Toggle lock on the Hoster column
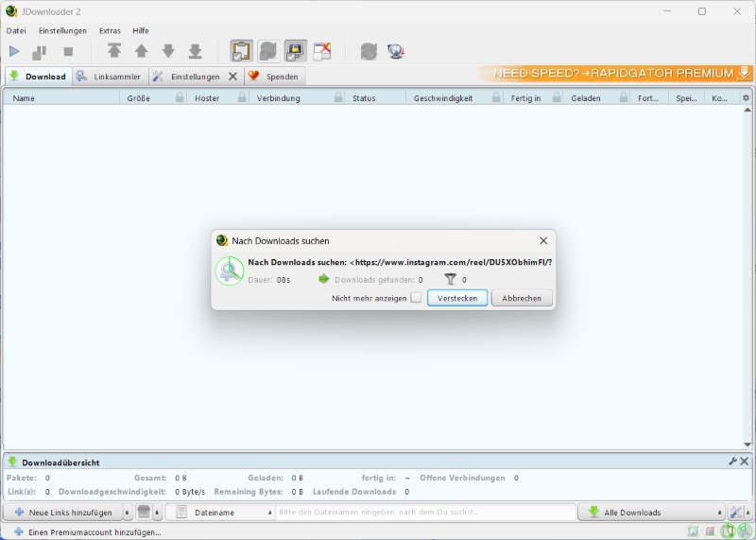The width and height of the screenshot is (756, 540). [x=242, y=97]
